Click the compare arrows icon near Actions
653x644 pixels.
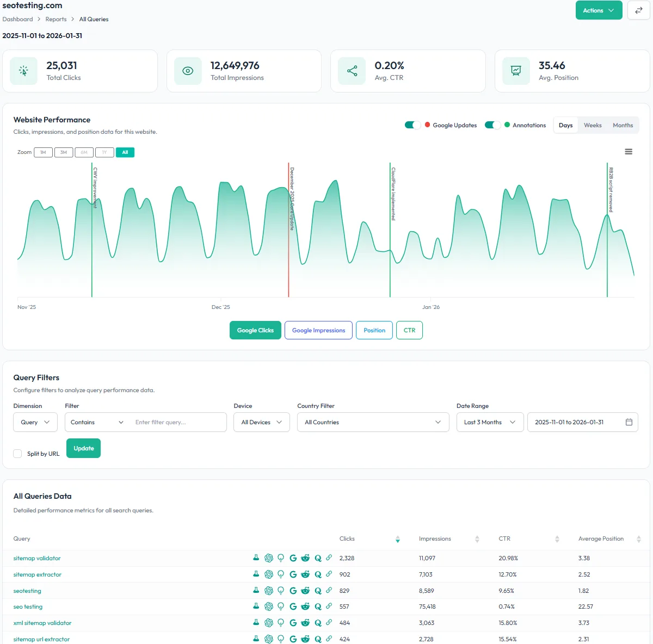pos(638,10)
